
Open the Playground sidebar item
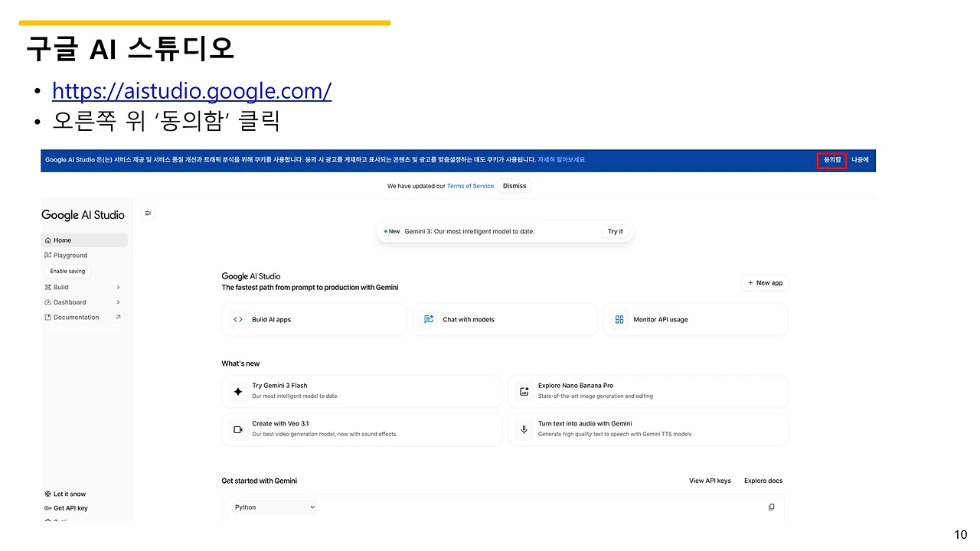pos(84,256)
